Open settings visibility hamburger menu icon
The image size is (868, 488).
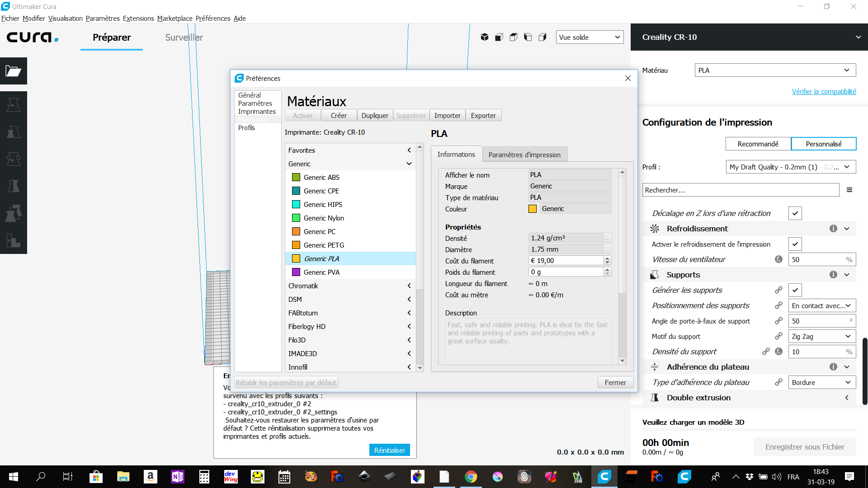pyautogui.click(x=849, y=190)
